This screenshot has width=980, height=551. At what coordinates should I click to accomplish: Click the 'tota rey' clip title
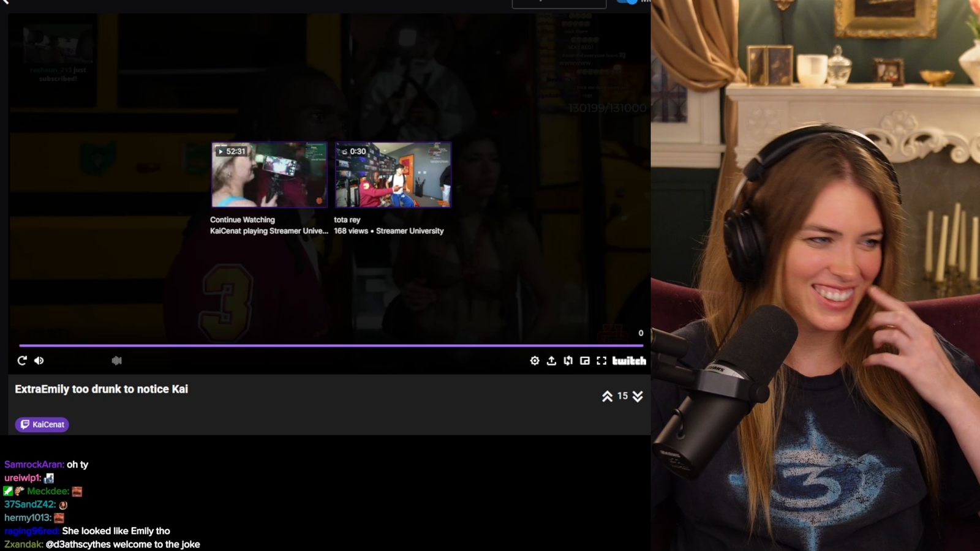click(347, 220)
